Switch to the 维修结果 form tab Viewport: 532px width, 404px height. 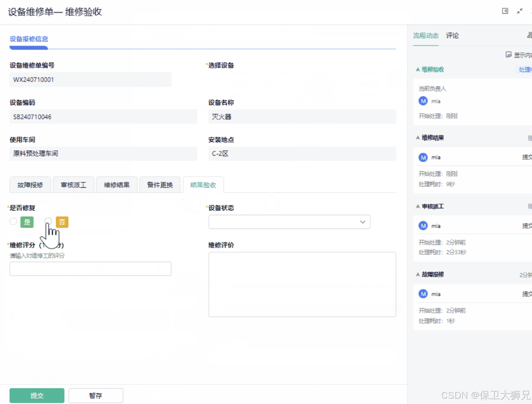117,185
